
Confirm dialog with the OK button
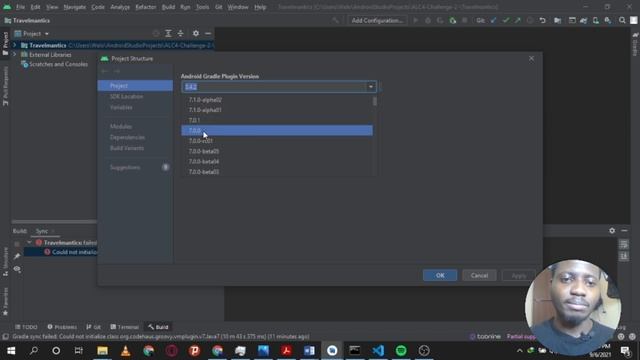click(440, 276)
